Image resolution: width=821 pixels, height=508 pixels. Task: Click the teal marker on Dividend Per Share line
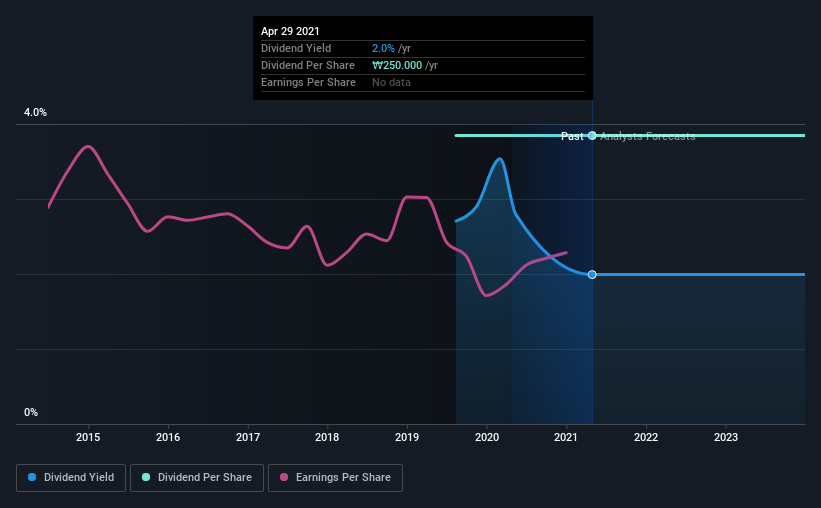point(592,136)
